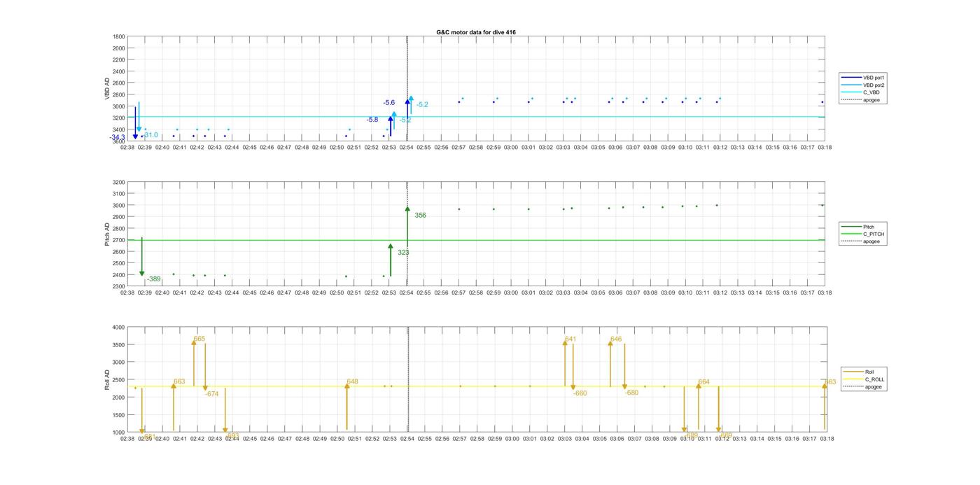
Task: Click '02:38' on the Pitch plot x-axis
Action: (x=127, y=293)
